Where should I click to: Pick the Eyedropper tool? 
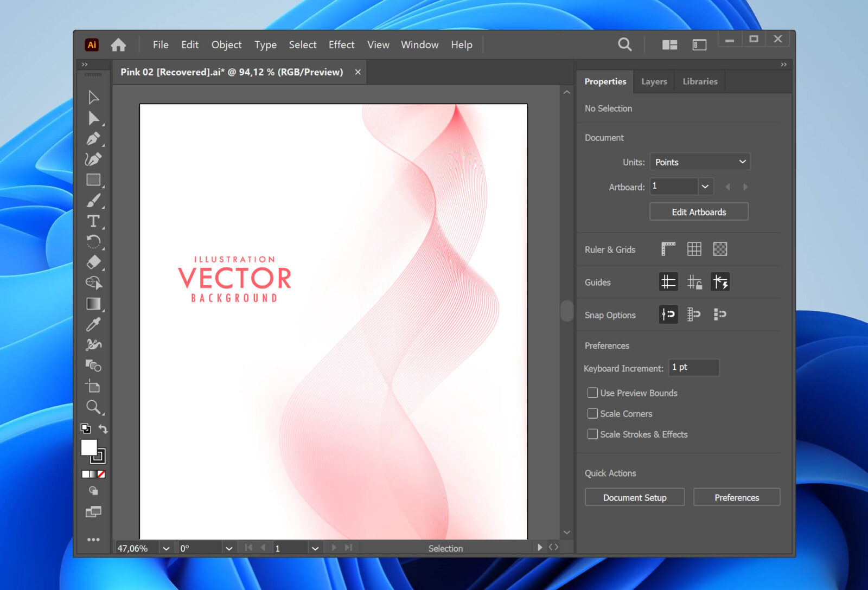click(x=93, y=324)
